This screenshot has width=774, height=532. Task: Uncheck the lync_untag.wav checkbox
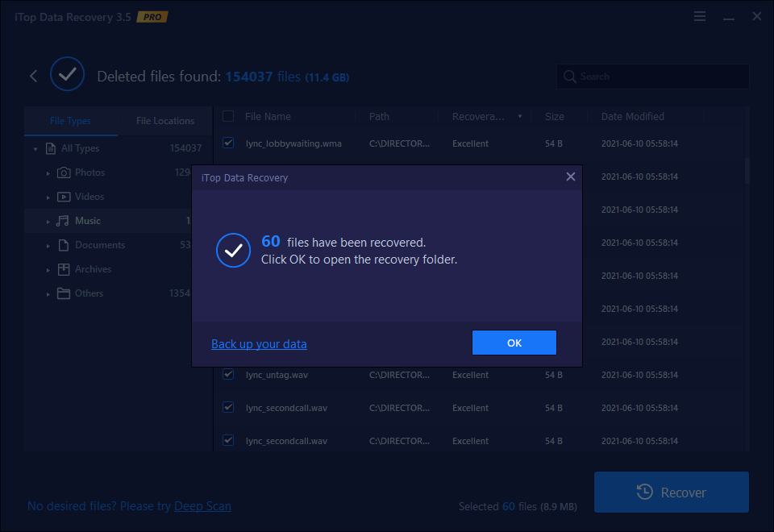228,374
